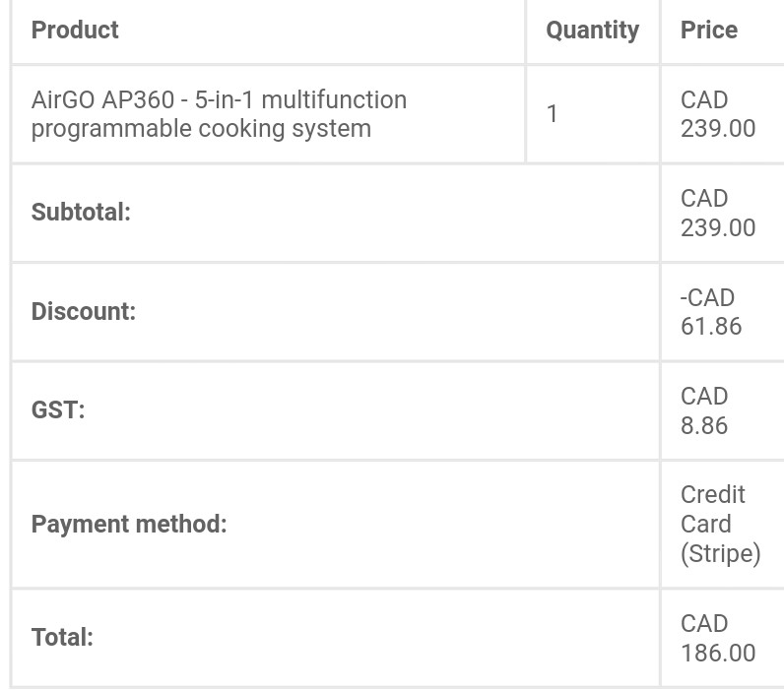This screenshot has width=784, height=690.
Task: Click the total amount CAD 186.00
Action: [718, 638]
